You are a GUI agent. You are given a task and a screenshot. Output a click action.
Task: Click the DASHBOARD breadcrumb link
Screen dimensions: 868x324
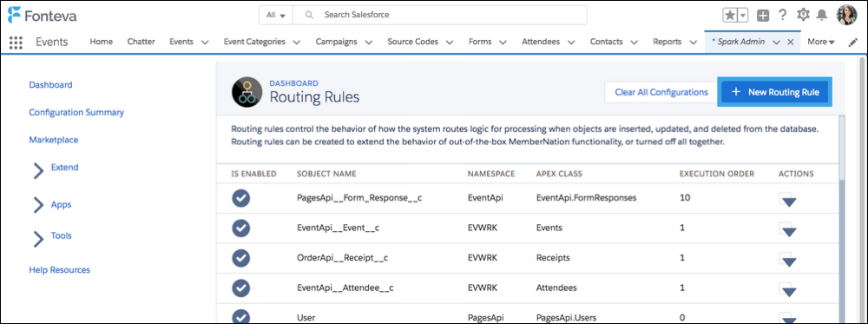(293, 83)
